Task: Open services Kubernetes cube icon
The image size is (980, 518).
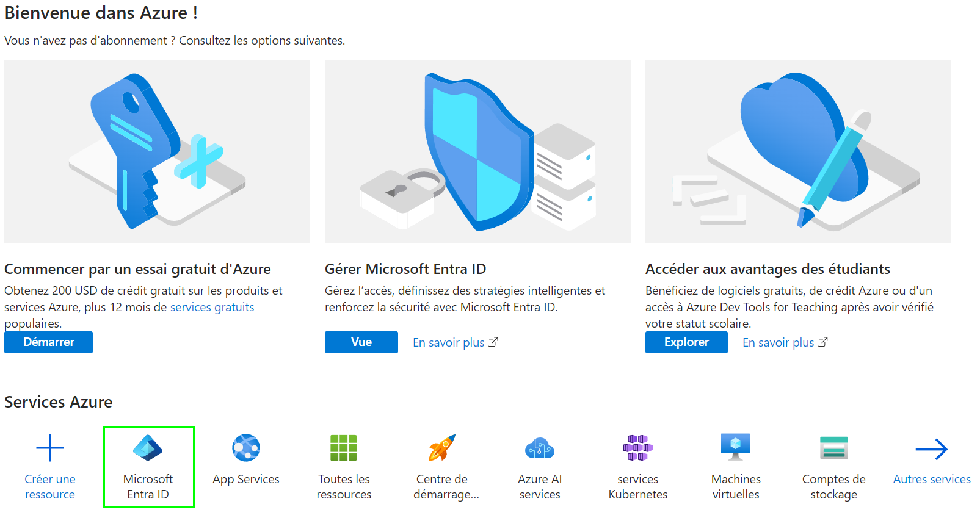Action: point(638,448)
